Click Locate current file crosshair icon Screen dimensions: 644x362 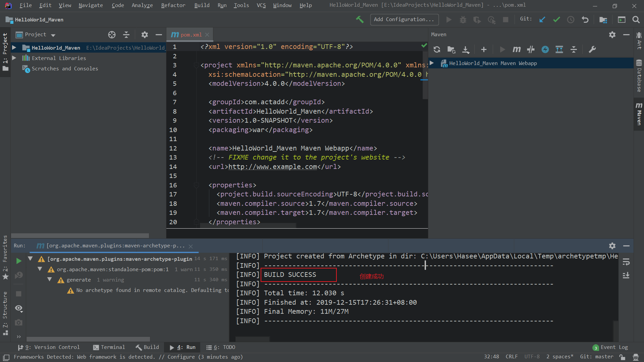point(112,35)
